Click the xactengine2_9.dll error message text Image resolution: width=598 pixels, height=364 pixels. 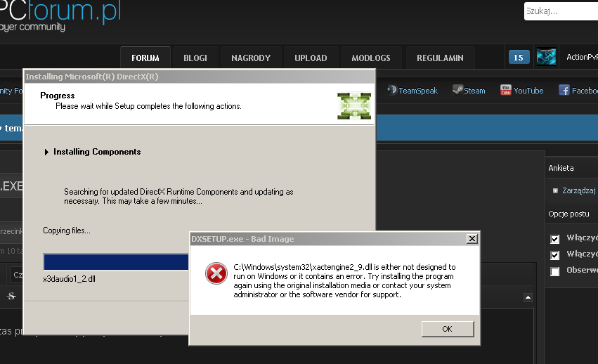tap(344, 280)
